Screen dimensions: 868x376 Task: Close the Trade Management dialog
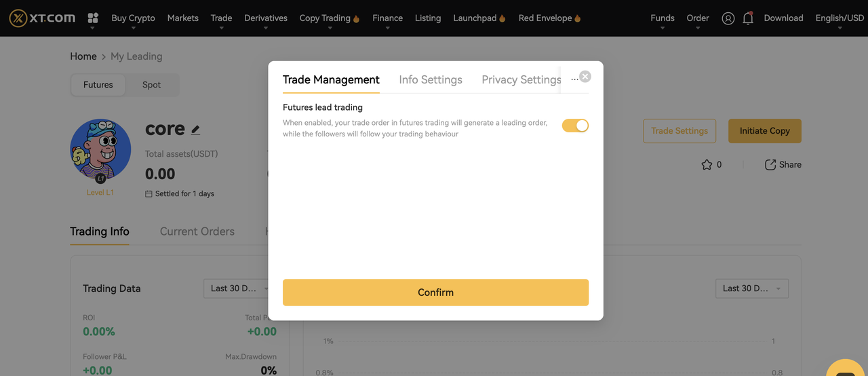(x=585, y=77)
